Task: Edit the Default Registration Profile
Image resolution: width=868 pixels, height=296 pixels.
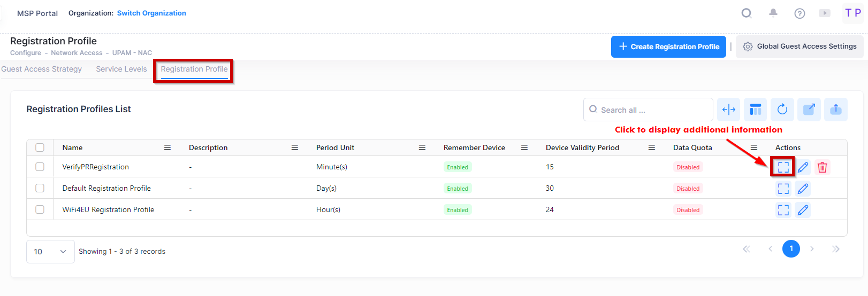Action: [803, 189]
